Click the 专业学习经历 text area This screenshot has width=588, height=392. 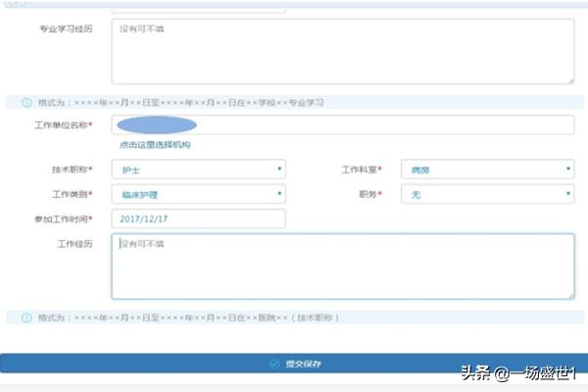(343, 51)
